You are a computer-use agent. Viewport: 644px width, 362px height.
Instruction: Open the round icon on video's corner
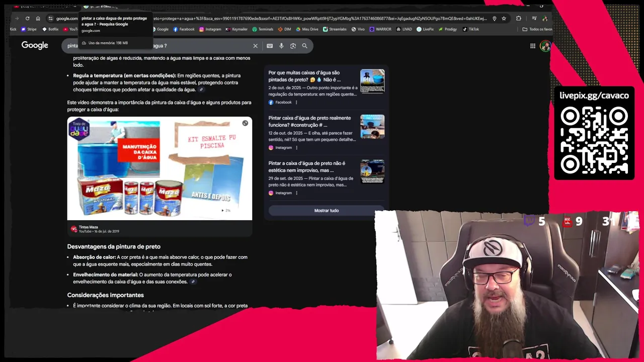click(245, 123)
